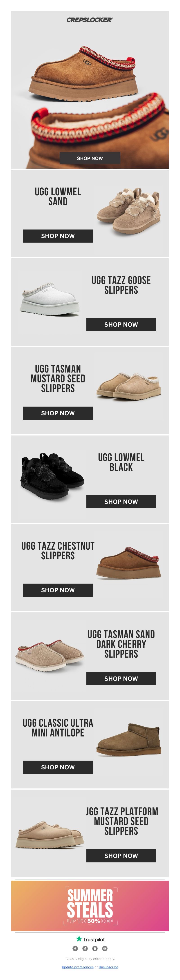Open the Snapchat social icon
180x980 pixels.
coord(95,949)
